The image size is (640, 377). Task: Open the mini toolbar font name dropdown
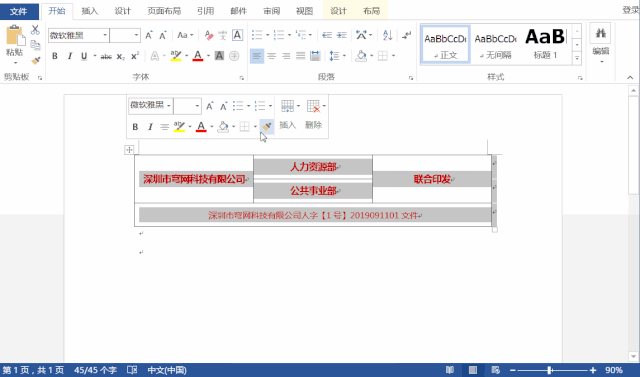[169, 106]
